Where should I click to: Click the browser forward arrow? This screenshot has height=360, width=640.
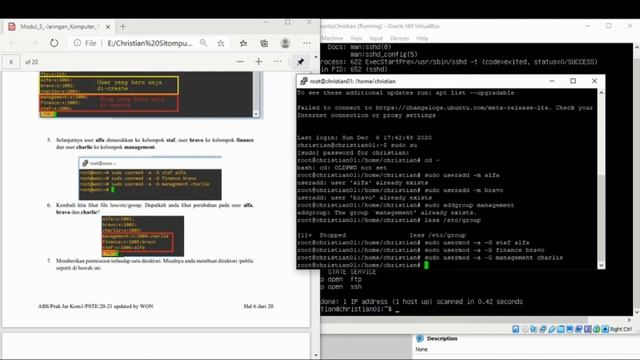click(33, 43)
